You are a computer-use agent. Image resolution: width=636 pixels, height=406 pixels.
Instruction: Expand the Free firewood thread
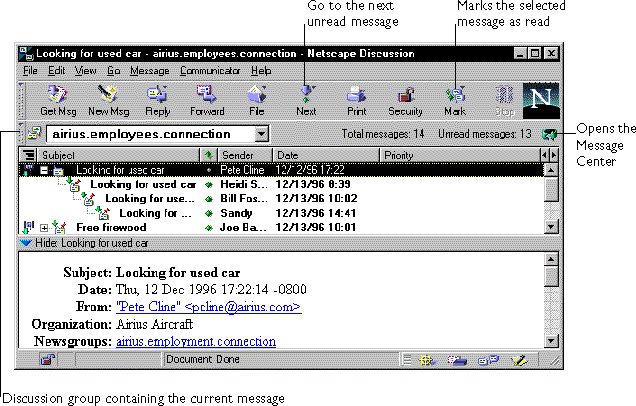pyautogui.click(x=44, y=228)
